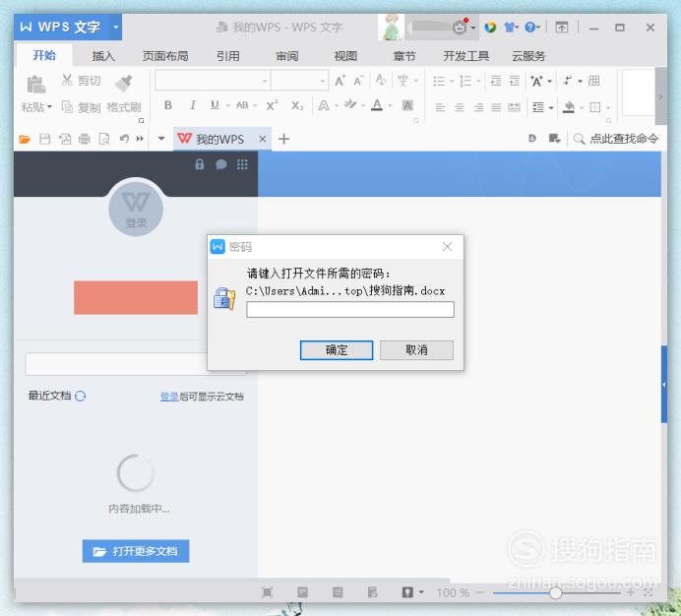Click the 登录 link for cloud documents

pyautogui.click(x=169, y=397)
